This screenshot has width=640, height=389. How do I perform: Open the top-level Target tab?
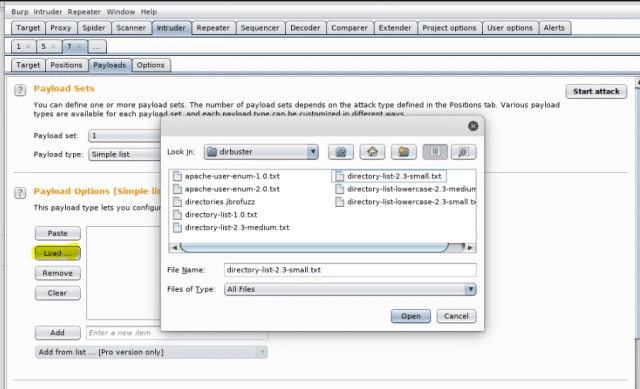pyautogui.click(x=28, y=28)
